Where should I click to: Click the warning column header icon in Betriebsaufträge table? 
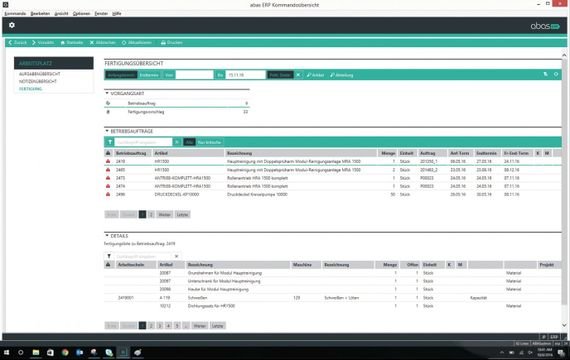pyautogui.click(x=108, y=153)
